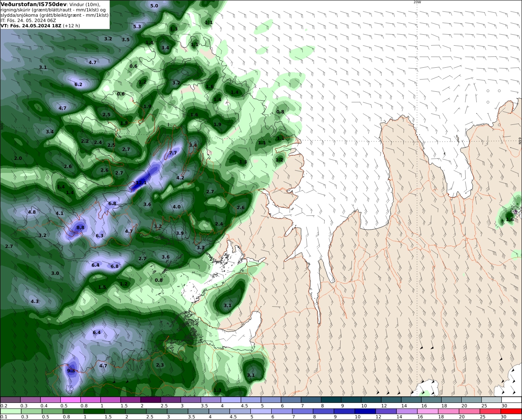This screenshot has height=420, width=522.
Task: Click the grayish-purple 0.2 legend swatch
Action: point(10,400)
